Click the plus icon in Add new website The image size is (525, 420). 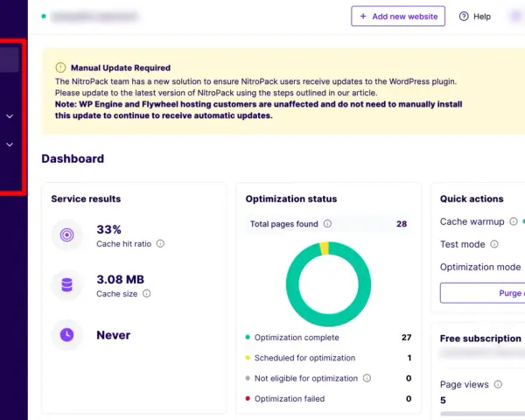(x=363, y=16)
